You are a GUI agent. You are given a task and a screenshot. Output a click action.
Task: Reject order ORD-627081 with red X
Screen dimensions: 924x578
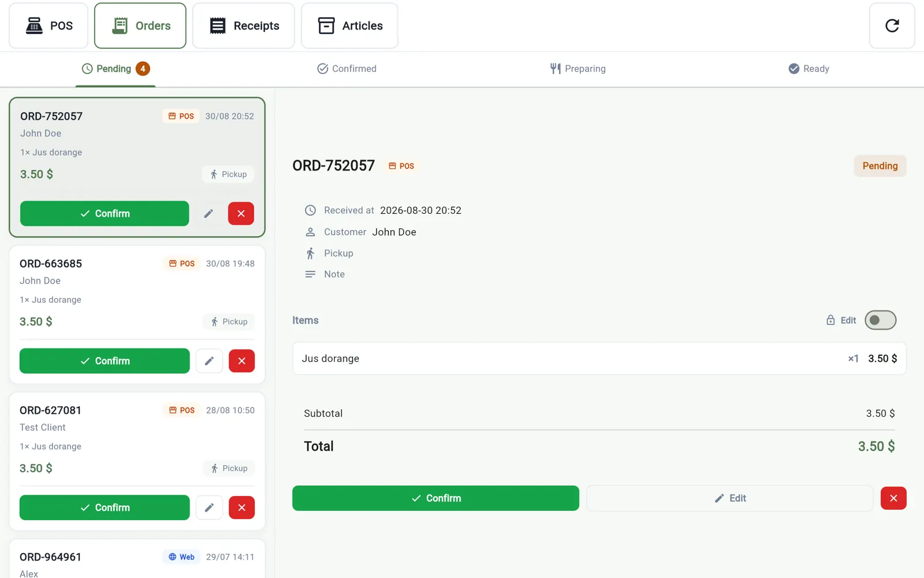(241, 507)
